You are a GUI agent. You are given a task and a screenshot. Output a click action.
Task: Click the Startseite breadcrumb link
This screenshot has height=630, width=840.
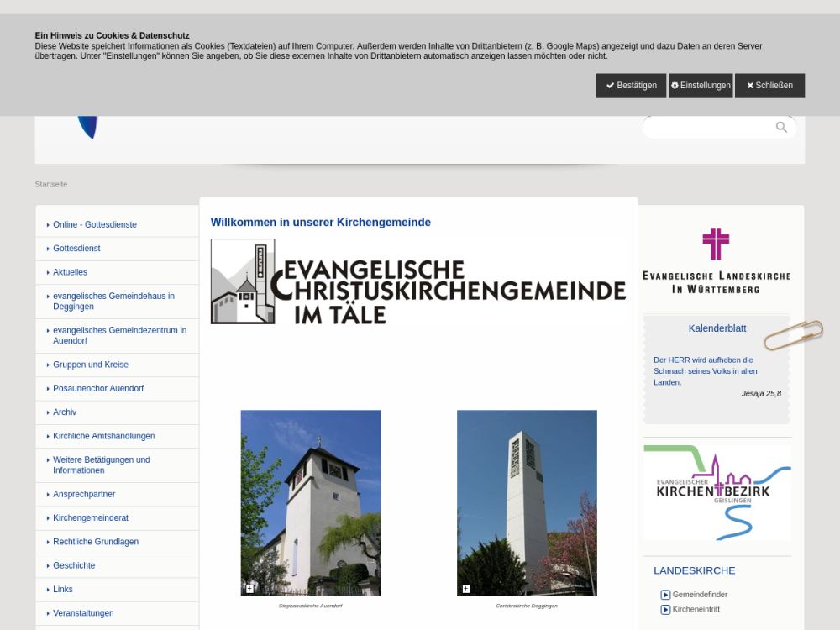(x=51, y=184)
